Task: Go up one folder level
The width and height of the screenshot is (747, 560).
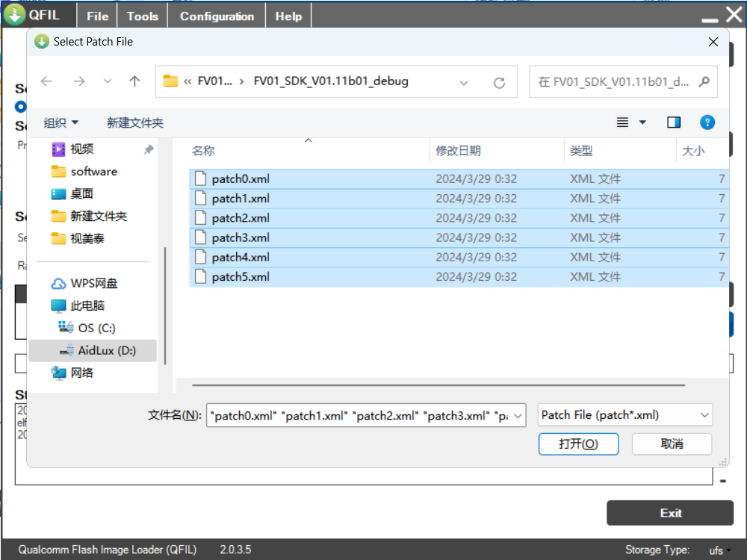Action: click(134, 81)
